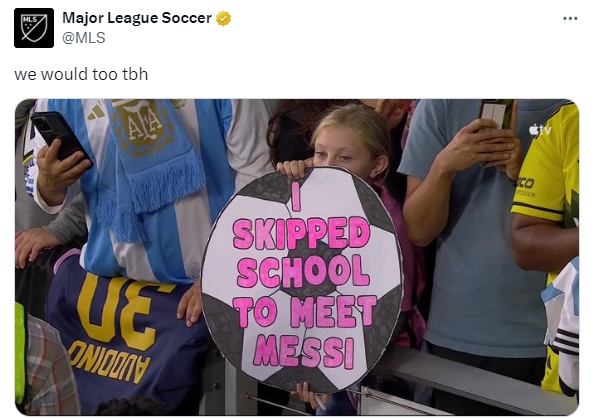Viewport: 596px width, 418px height.
Task: Click the pink SKIPPED text on sign
Action: click(301, 233)
